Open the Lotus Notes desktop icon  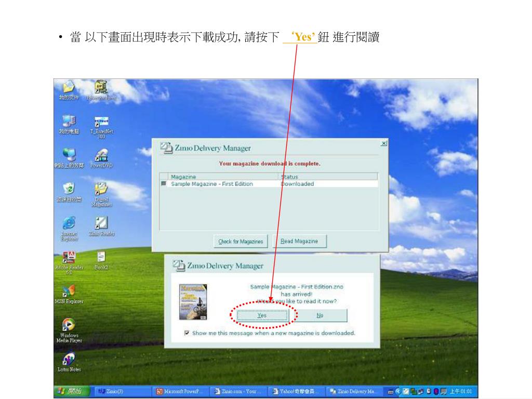(x=69, y=362)
